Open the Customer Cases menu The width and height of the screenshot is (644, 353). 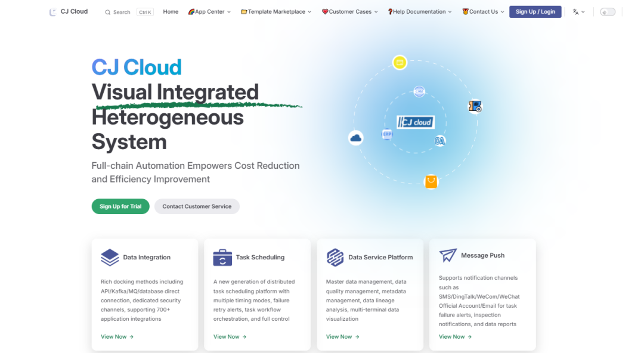pyautogui.click(x=349, y=12)
